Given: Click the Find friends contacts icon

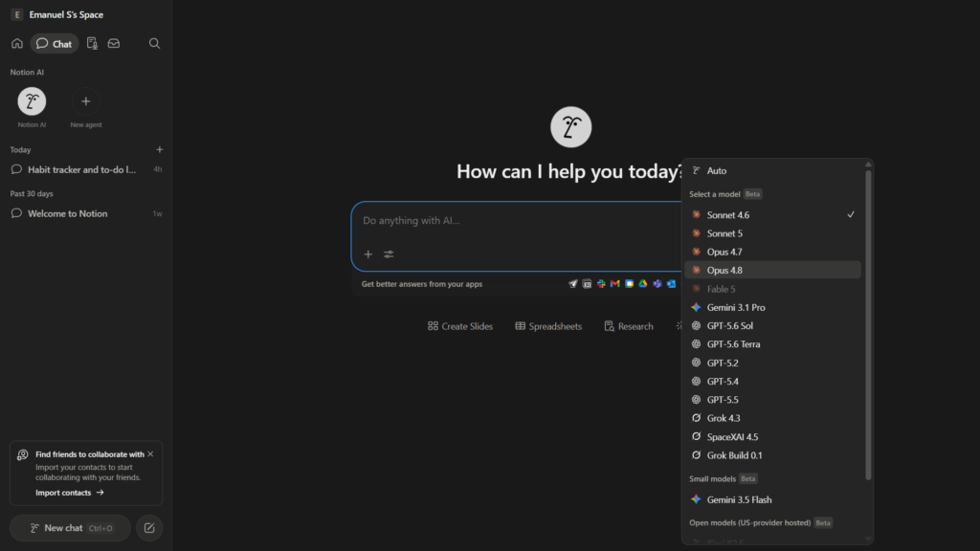Looking at the screenshot, I should pos(23,454).
